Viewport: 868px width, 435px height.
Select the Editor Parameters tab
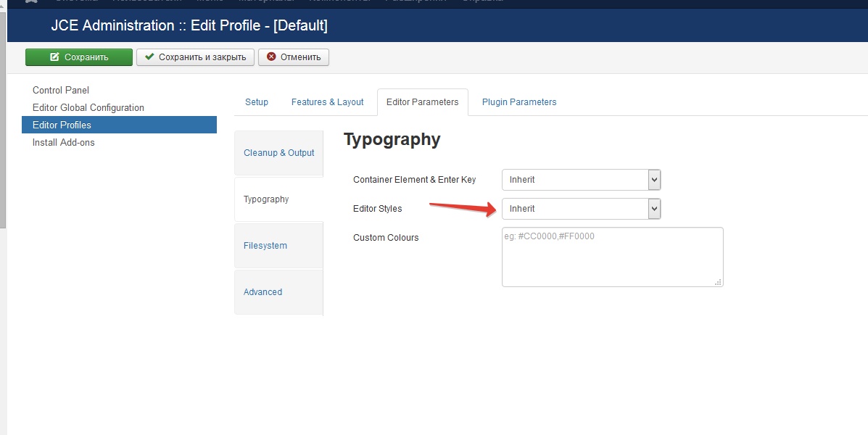coord(422,102)
